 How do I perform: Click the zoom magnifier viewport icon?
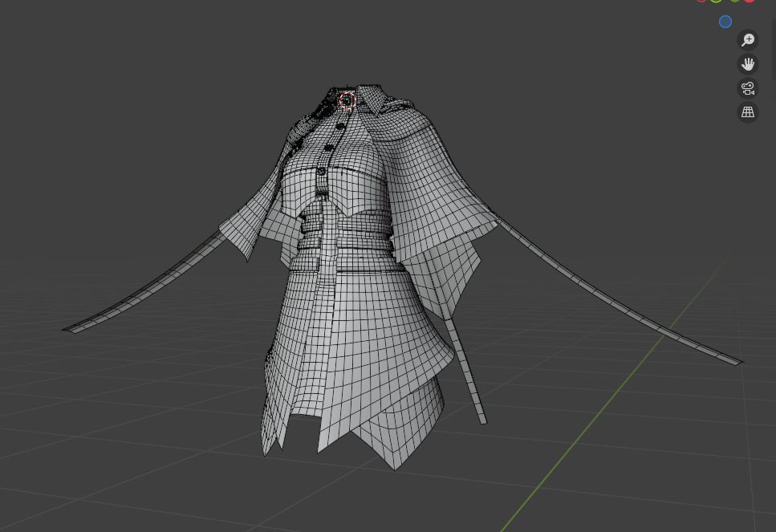pyautogui.click(x=748, y=39)
